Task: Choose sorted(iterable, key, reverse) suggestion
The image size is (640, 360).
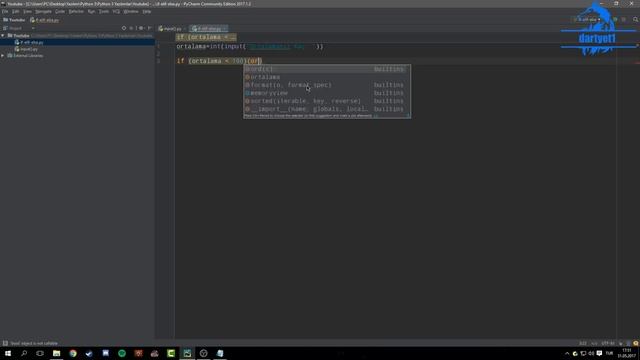Action: 327,101
